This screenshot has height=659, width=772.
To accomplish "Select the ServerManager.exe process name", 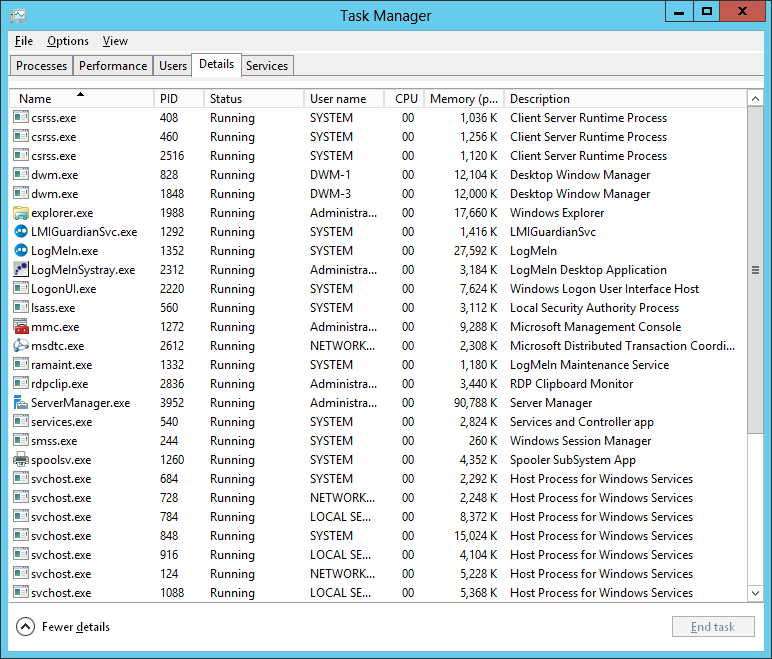I will coord(81,403).
